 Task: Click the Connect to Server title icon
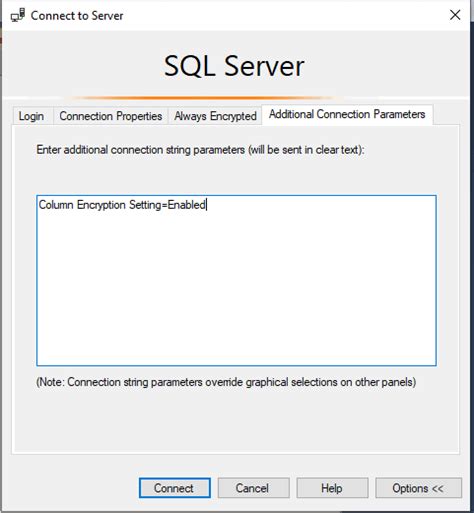18,15
